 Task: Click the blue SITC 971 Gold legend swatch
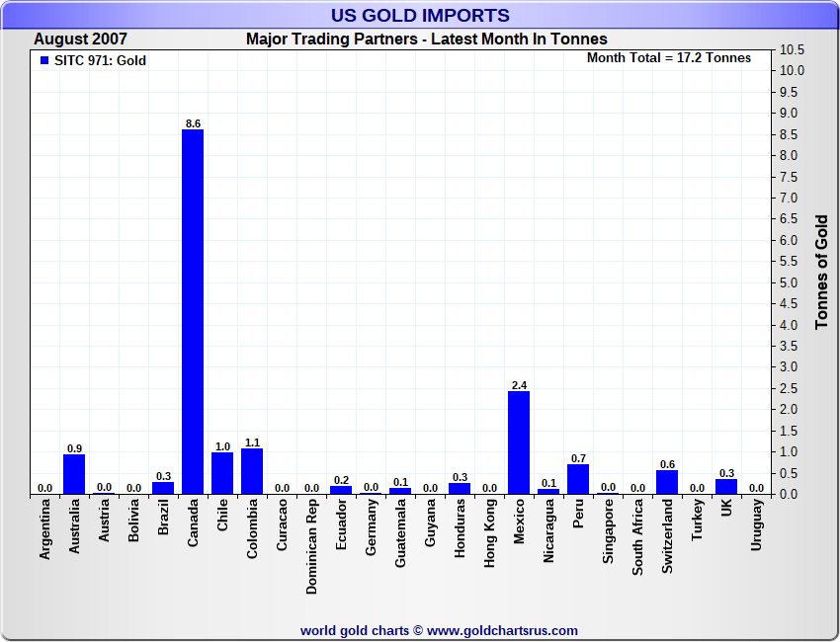click(x=44, y=61)
